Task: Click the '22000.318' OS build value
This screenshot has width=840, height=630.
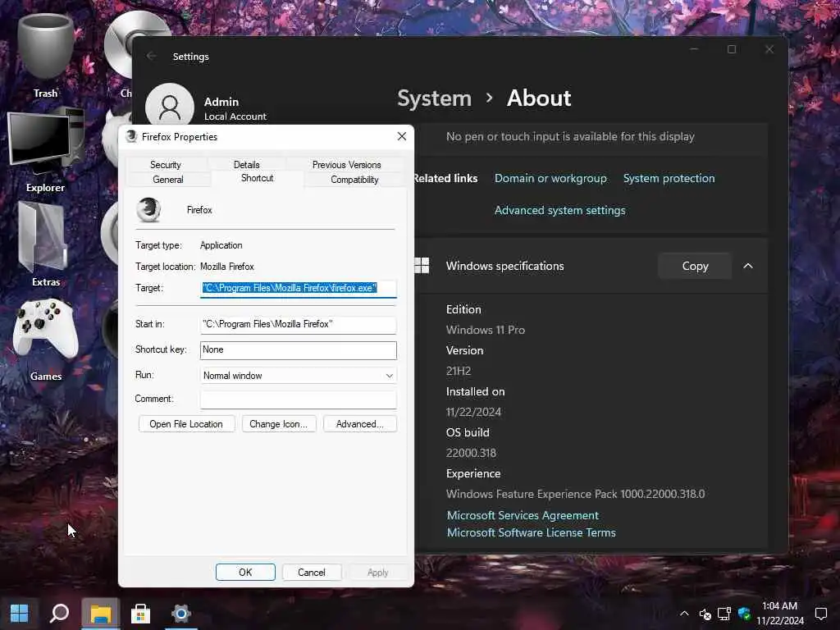Action: tap(471, 453)
